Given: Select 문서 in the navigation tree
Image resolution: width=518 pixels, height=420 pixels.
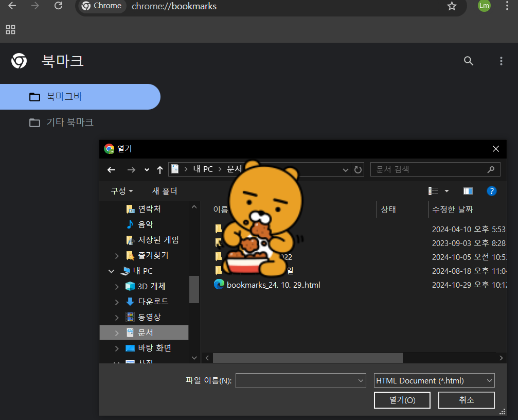Looking at the screenshot, I should coord(146,332).
